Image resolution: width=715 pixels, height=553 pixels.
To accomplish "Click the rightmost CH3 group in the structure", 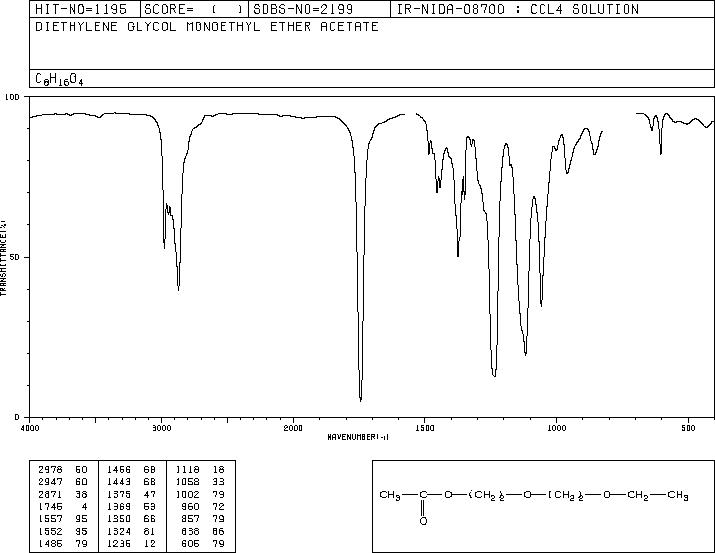I will pyautogui.click(x=678, y=496).
